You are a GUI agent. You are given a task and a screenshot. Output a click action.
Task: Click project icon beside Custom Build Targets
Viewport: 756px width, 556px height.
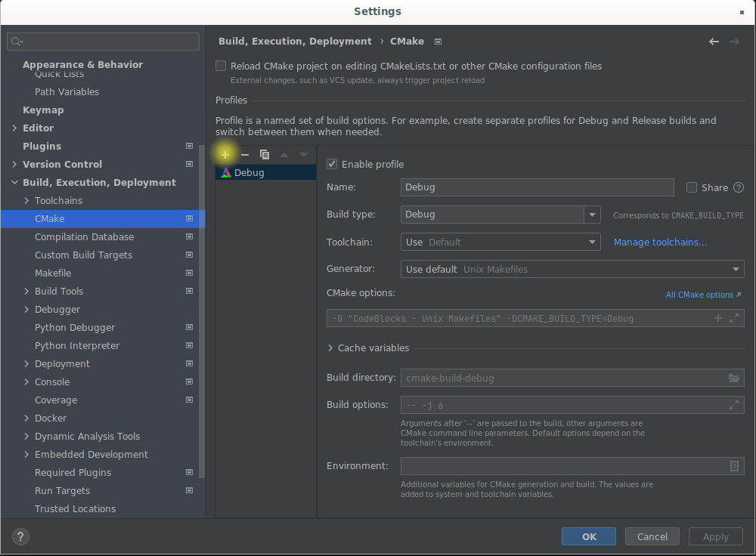pos(190,255)
